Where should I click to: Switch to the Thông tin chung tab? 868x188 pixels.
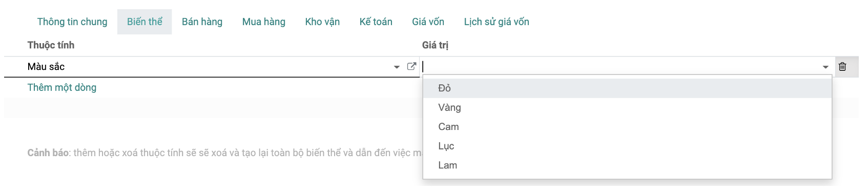coord(72,22)
